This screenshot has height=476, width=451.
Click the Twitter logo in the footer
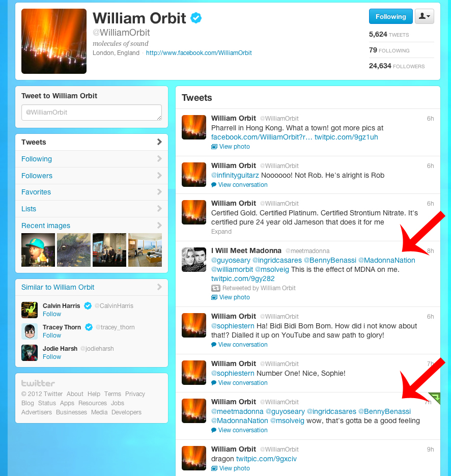[x=38, y=383]
